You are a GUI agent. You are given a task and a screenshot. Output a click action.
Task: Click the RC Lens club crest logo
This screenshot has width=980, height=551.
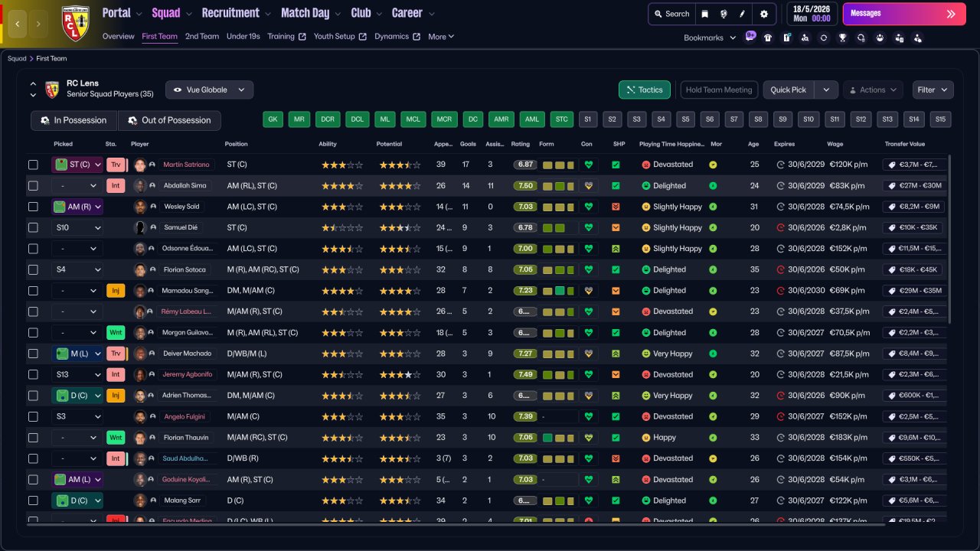(x=76, y=23)
